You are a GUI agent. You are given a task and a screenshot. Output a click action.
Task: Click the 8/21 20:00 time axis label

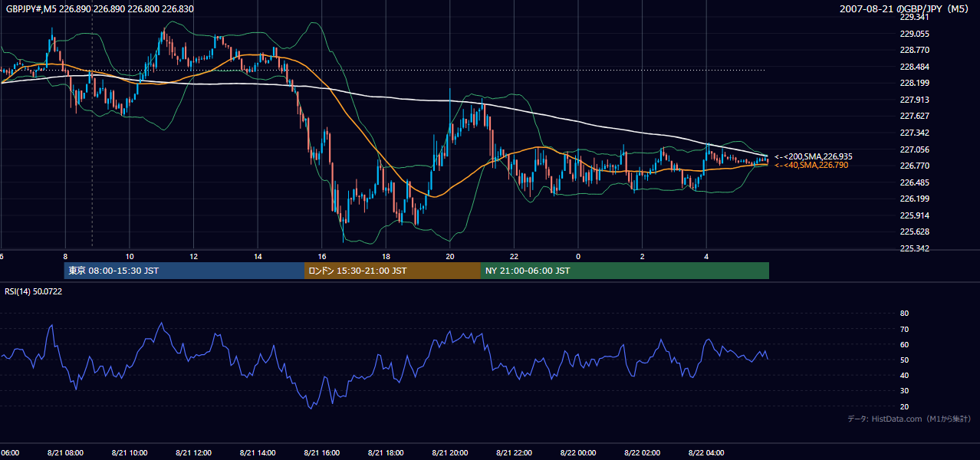pyautogui.click(x=450, y=452)
